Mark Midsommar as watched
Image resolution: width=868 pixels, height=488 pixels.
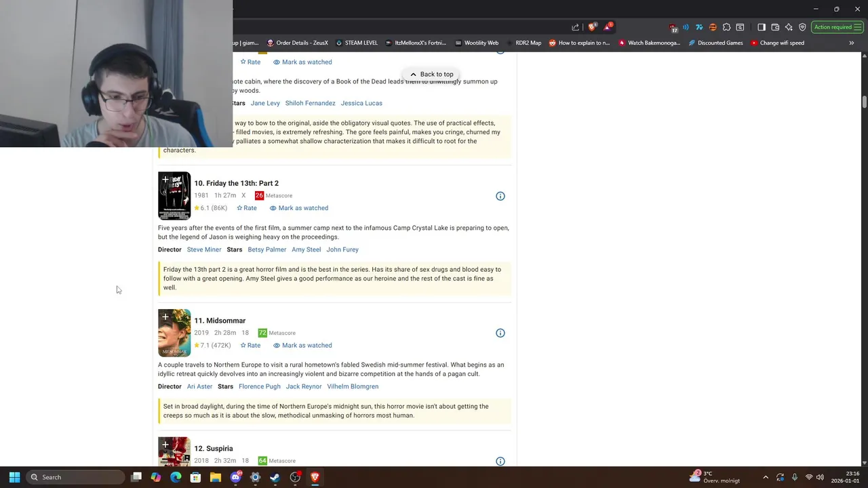[302, 345]
